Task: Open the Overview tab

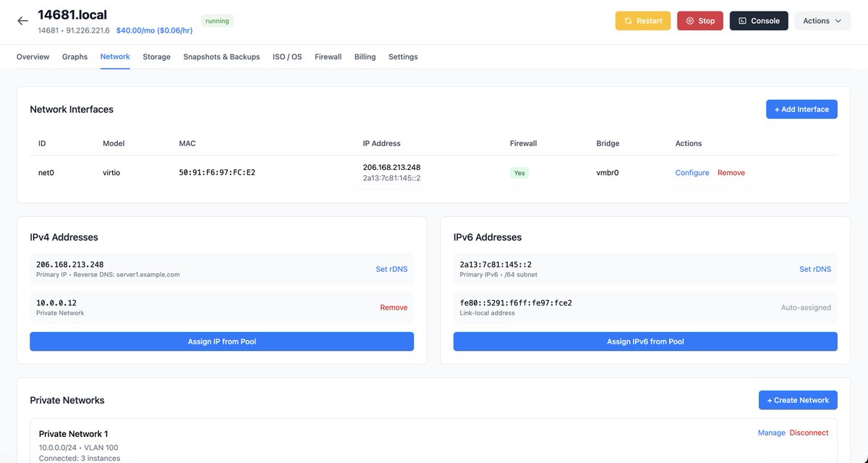Action: point(33,56)
